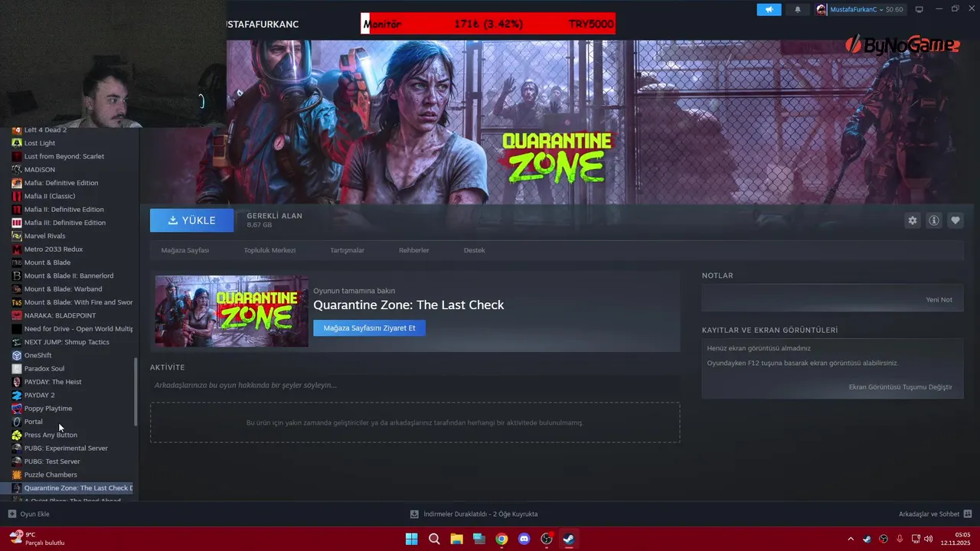Open the MustafaFurkanC account dropdown
Viewport: 980px width, 551px height.
click(861, 9)
